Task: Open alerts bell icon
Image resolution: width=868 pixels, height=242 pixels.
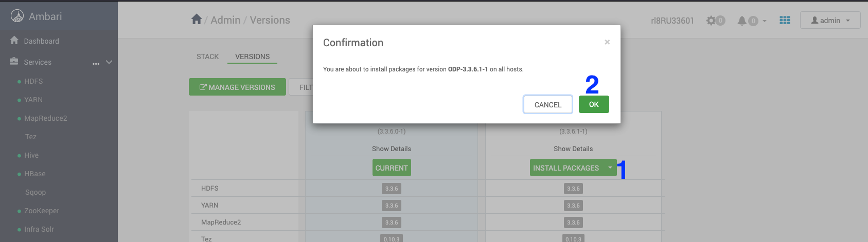Action: tap(742, 21)
